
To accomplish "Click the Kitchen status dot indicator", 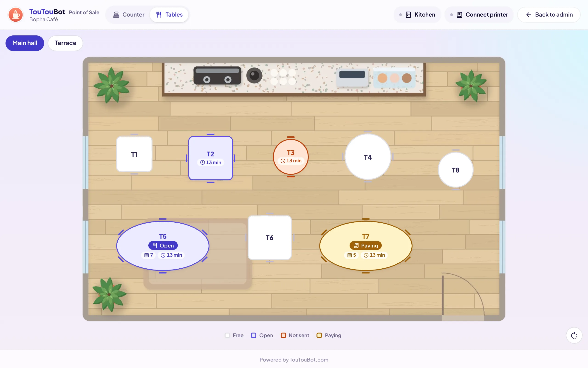I will pyautogui.click(x=400, y=15).
